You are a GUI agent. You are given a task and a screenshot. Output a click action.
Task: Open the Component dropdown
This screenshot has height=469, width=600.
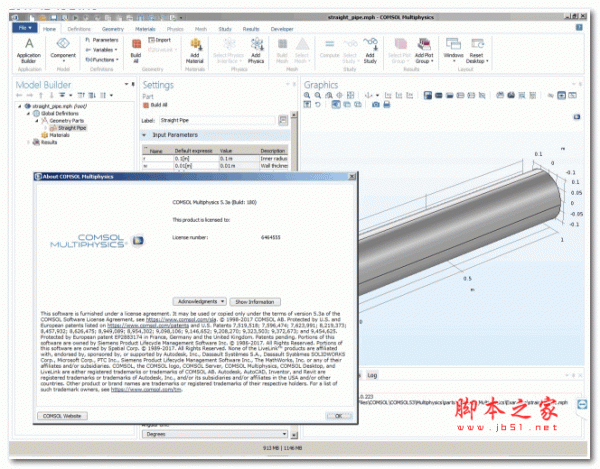pos(63,50)
